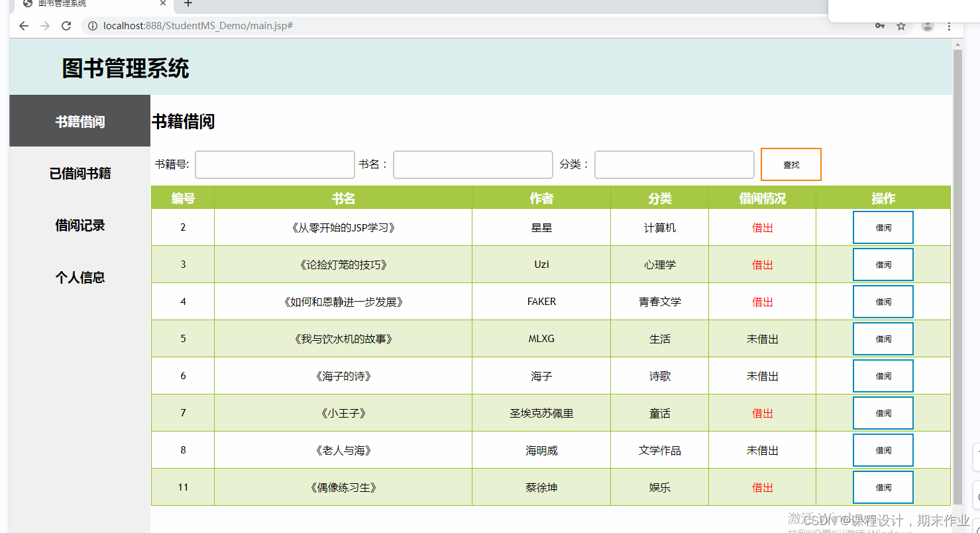Click the author cell FAKER
This screenshot has width=980, height=533.
pos(541,302)
